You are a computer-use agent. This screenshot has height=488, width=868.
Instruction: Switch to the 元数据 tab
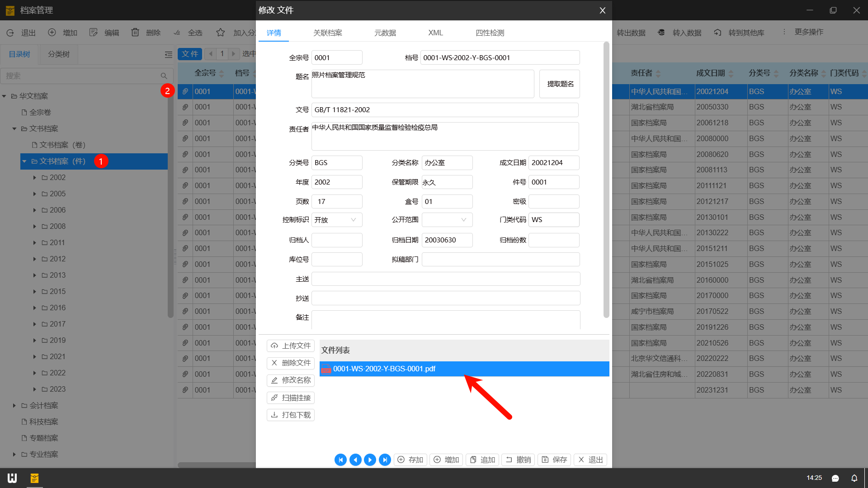(x=385, y=33)
